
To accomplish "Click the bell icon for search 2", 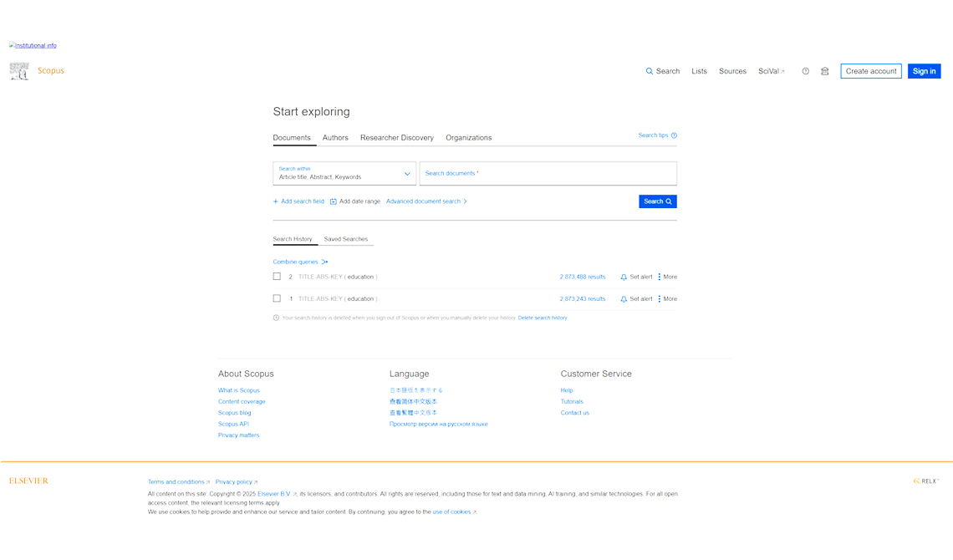I will tap(624, 277).
